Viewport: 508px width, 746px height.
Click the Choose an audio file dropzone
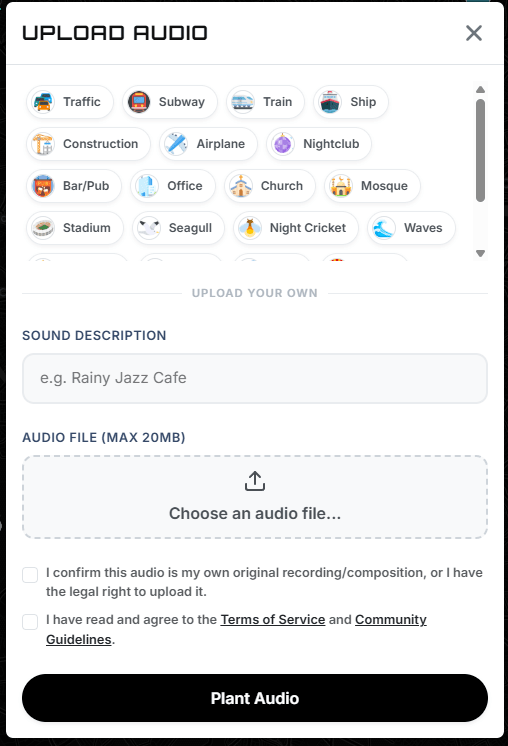[x=255, y=497]
